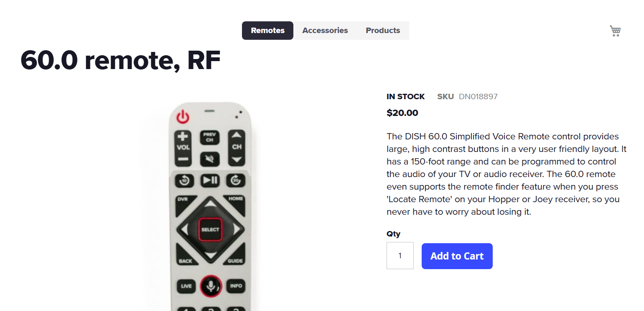644x311 pixels.
Task: Go to the Products tab
Action: (x=382, y=31)
